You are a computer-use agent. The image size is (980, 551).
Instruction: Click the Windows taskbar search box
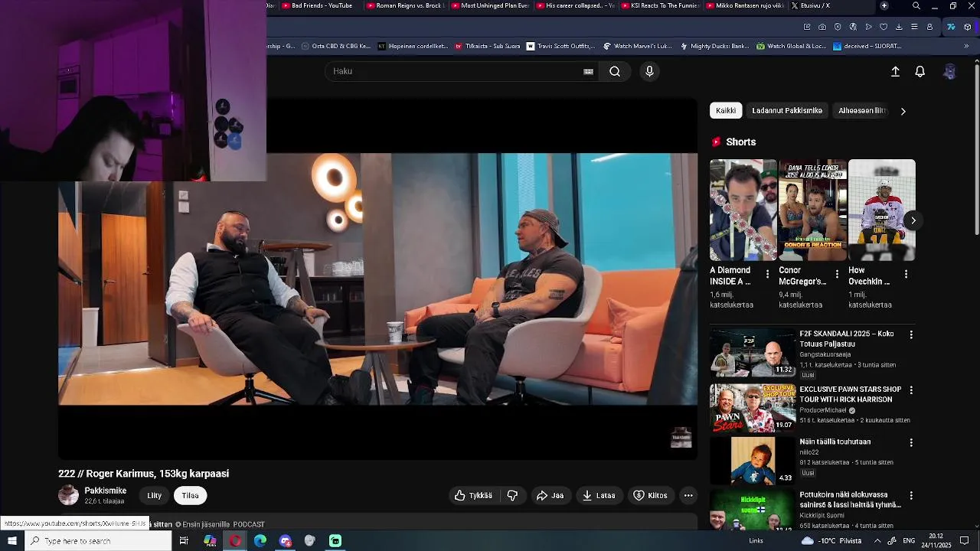tap(98, 541)
